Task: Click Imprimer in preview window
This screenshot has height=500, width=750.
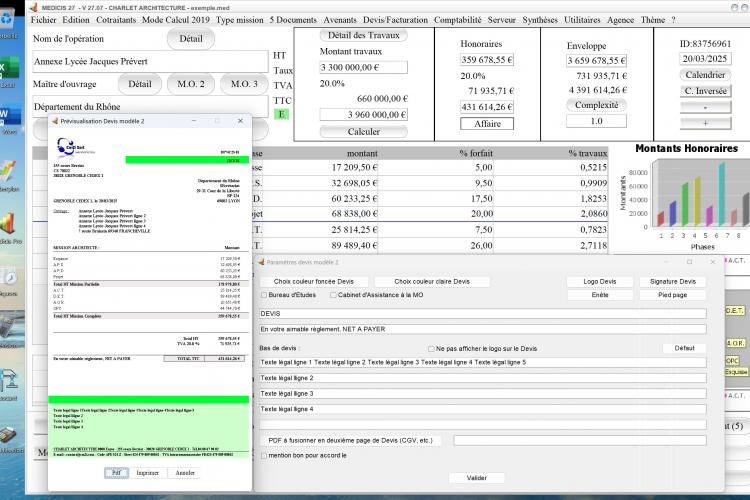Action: pos(147,473)
